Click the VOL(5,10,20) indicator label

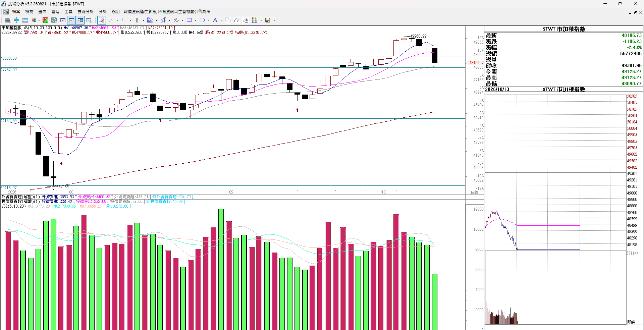(14, 206)
